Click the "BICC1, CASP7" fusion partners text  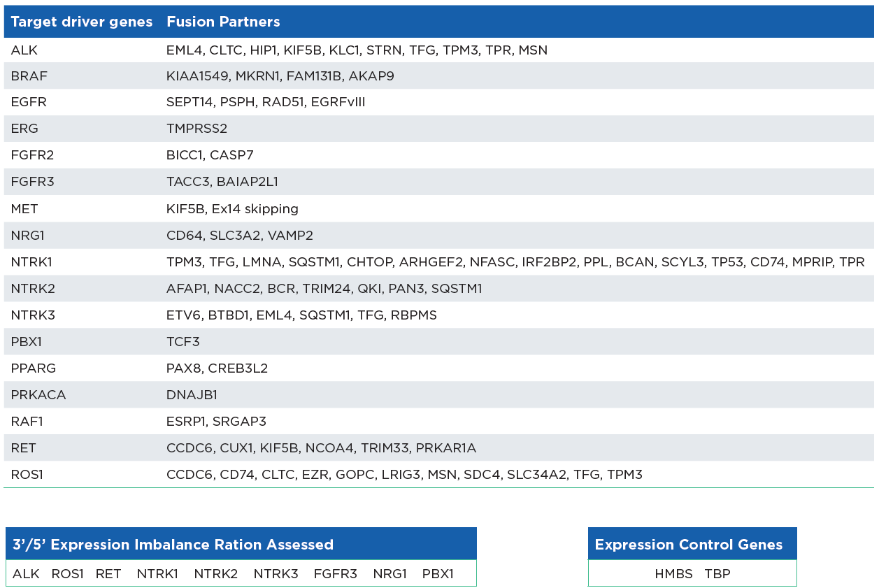(210, 155)
